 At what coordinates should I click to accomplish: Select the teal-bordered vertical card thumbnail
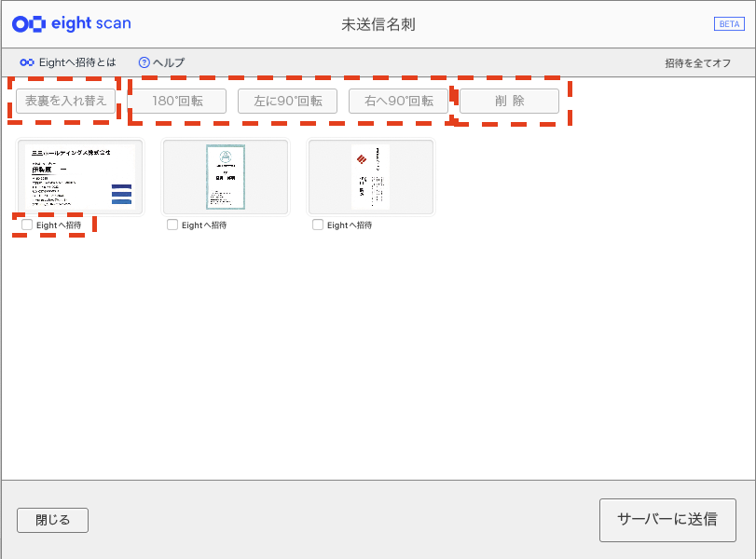coord(226,177)
